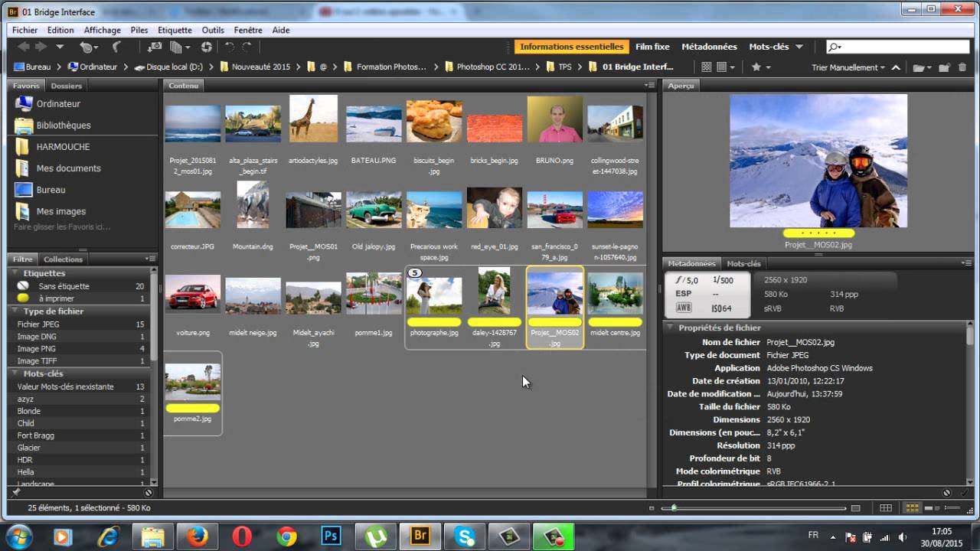The height and width of the screenshot is (551, 980).
Task: Go forward with the right arrow icon
Action: pyautogui.click(x=41, y=47)
